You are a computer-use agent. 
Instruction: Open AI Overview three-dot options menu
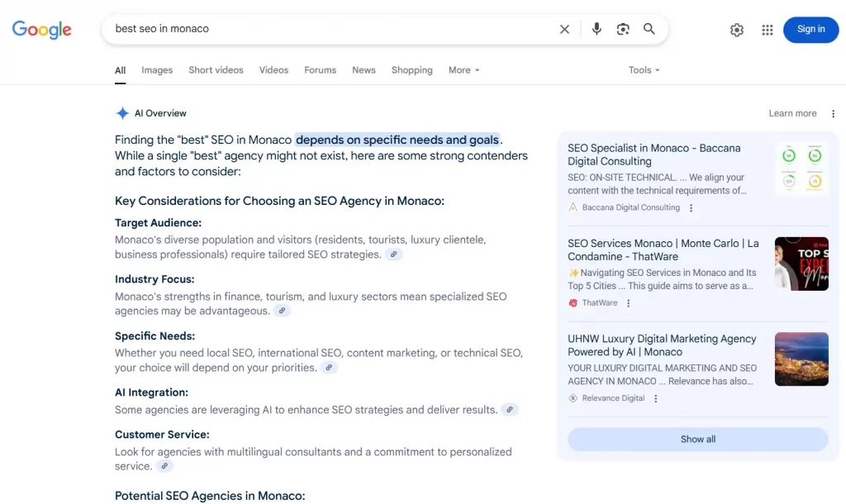[x=833, y=113]
